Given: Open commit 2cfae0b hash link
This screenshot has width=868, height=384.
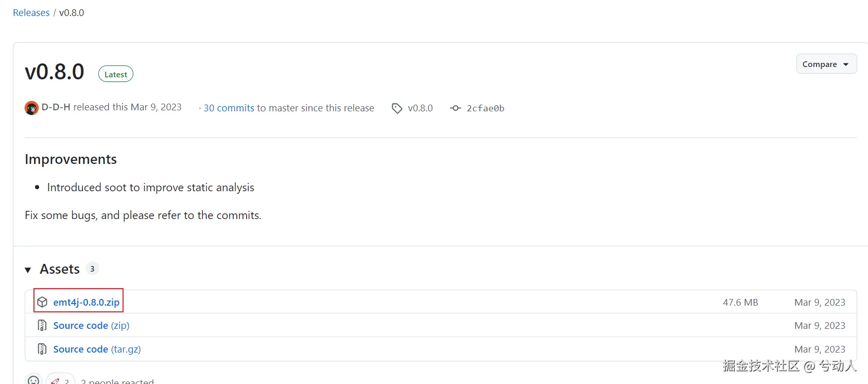Looking at the screenshot, I should 485,108.
